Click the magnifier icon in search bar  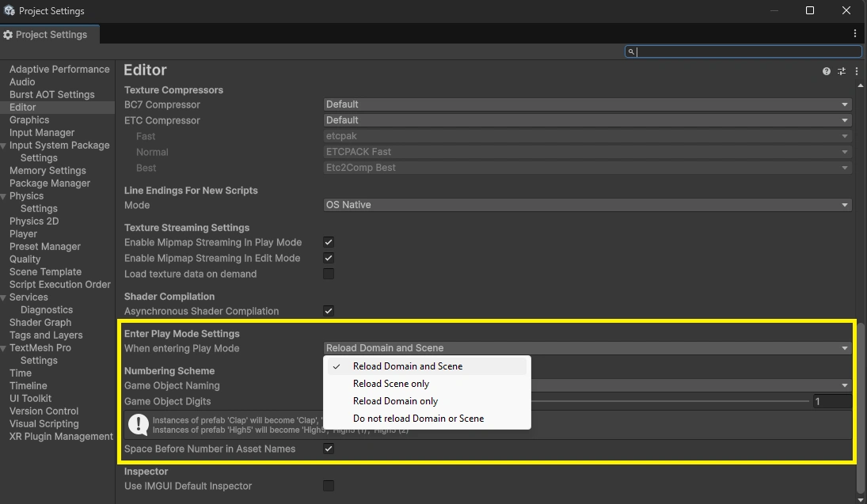click(631, 51)
